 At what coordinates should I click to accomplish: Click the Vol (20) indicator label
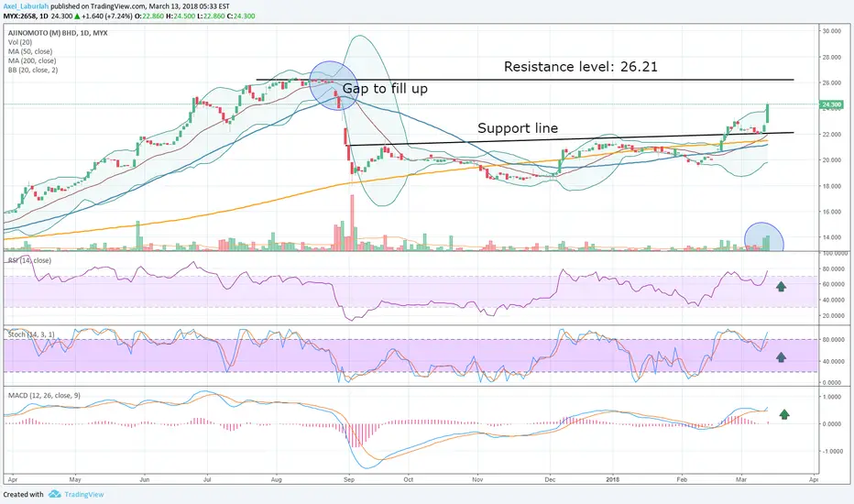(x=20, y=42)
